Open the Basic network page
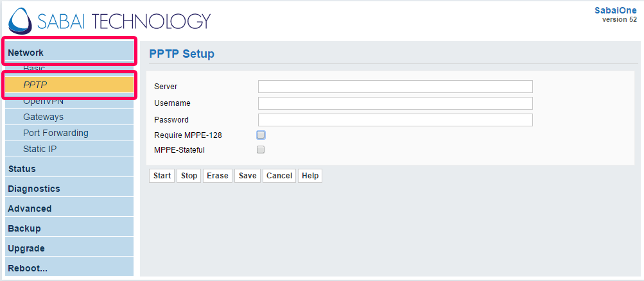 point(69,68)
